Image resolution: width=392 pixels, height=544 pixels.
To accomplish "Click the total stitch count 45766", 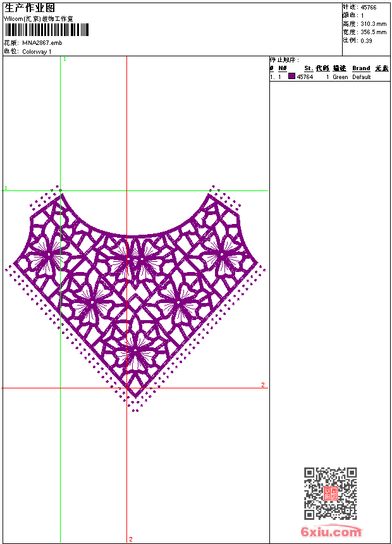I will [x=369, y=7].
